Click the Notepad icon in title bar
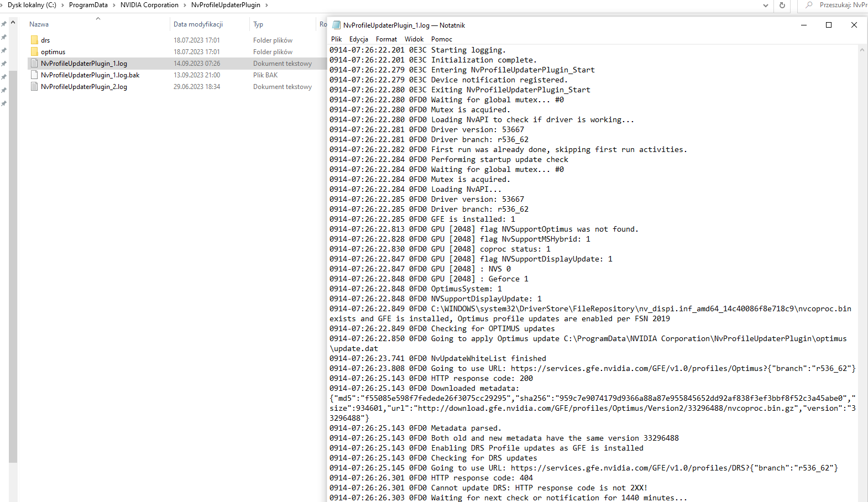This screenshot has height=502, width=868. [x=336, y=25]
